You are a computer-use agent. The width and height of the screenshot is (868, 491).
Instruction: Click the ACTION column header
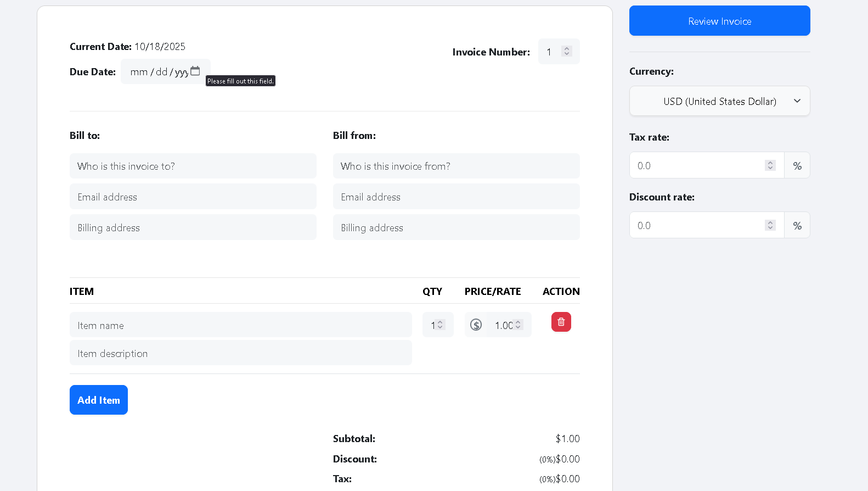(561, 292)
